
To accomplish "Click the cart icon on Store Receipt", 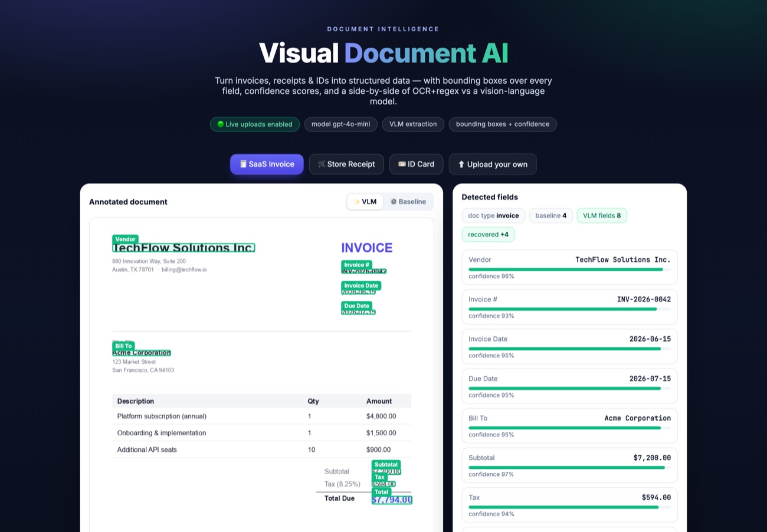I will tap(322, 164).
